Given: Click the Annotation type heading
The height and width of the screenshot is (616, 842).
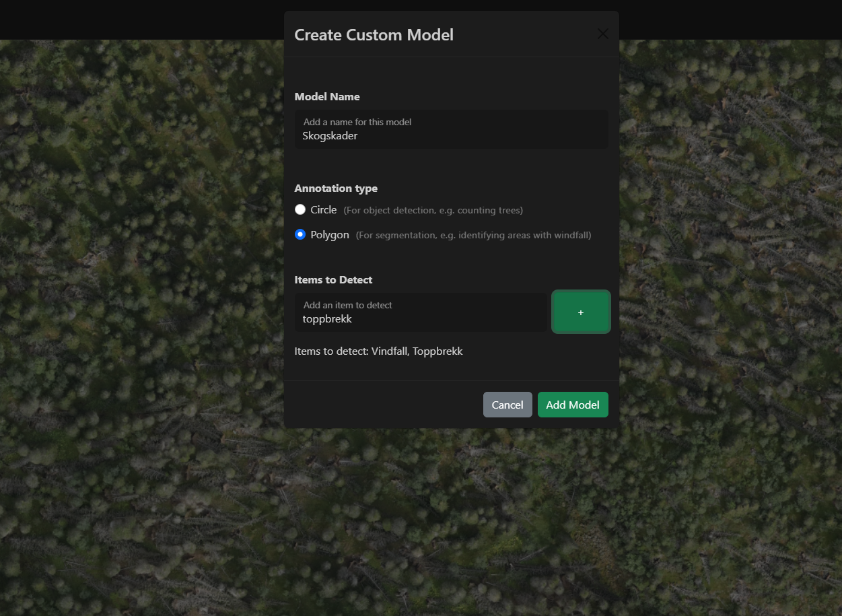Looking at the screenshot, I should pyautogui.click(x=336, y=189).
